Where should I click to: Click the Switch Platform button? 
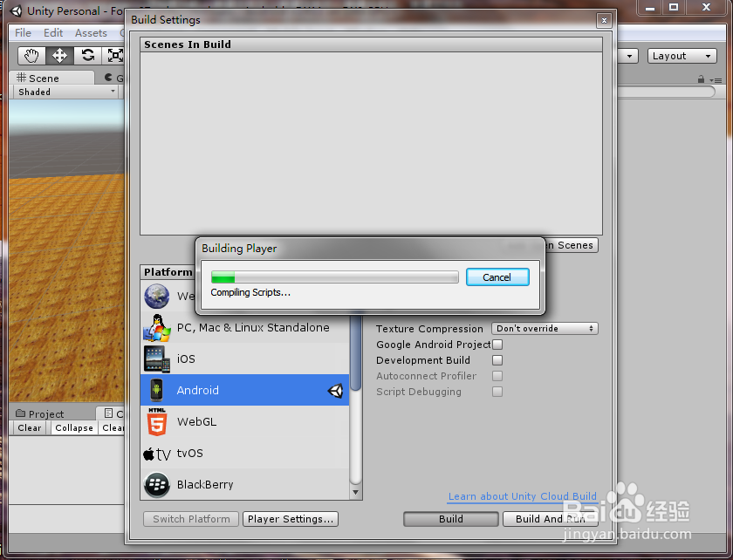[191, 519]
